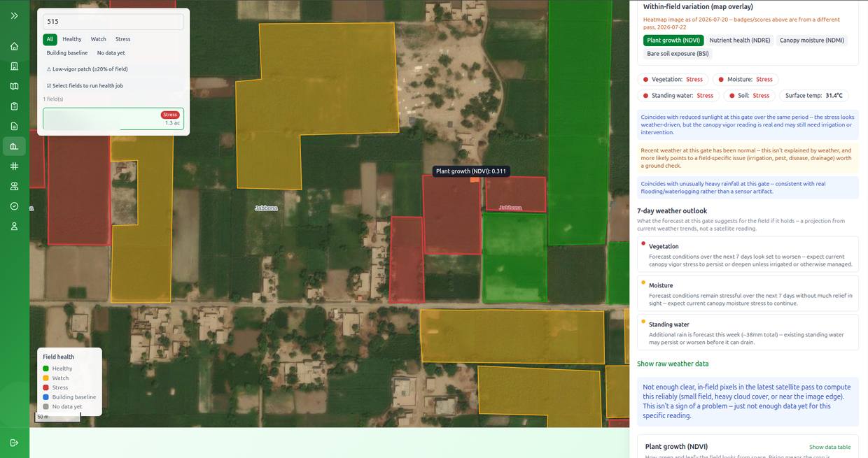Click the Vegetation: Stress badge
This screenshot has width=868, height=458.
pyautogui.click(x=673, y=80)
